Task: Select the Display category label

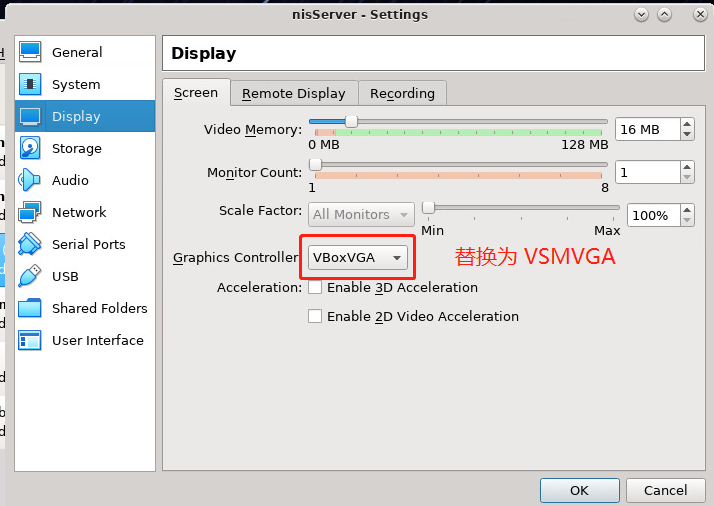Action: point(76,117)
